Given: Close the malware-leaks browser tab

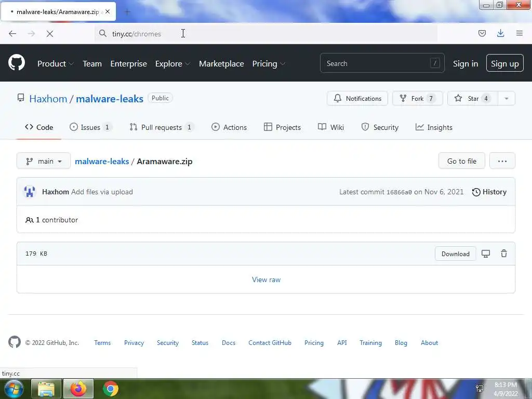Looking at the screenshot, I should tap(108, 11).
